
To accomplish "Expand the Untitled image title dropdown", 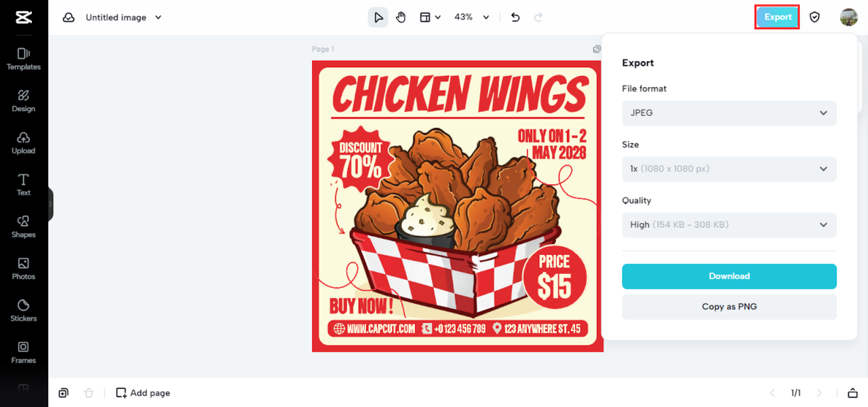I will click(x=158, y=18).
